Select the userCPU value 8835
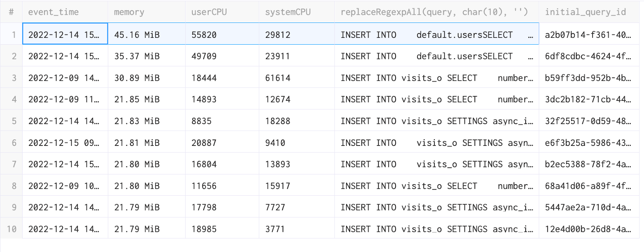Image resolution: width=644 pixels, height=252 pixels. pos(201,121)
